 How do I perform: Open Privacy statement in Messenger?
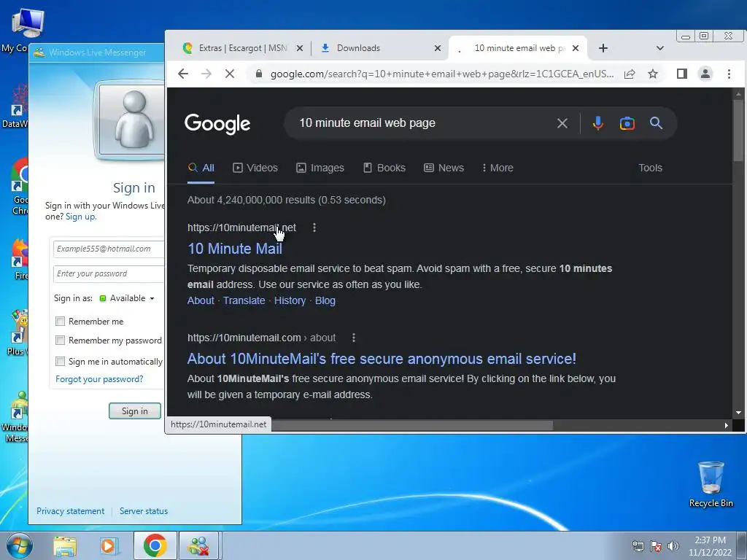(x=71, y=511)
